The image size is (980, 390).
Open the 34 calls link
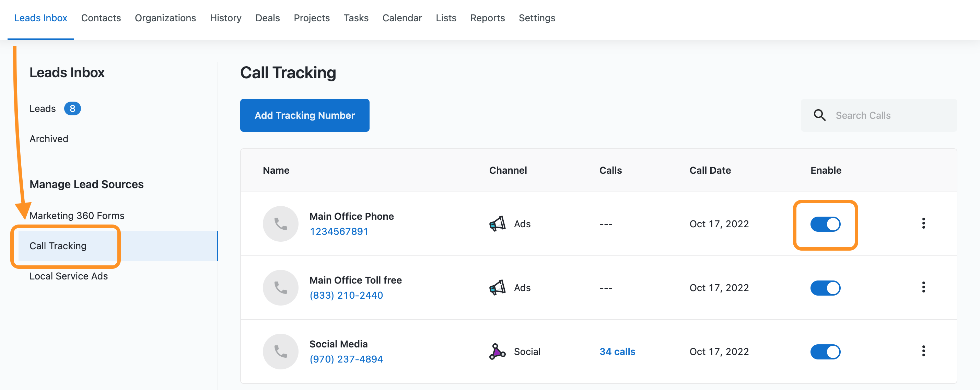click(617, 352)
